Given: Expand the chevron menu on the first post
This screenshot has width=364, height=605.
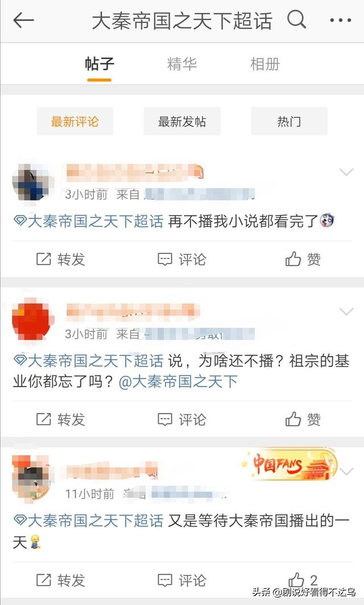Looking at the screenshot, I should tap(346, 172).
